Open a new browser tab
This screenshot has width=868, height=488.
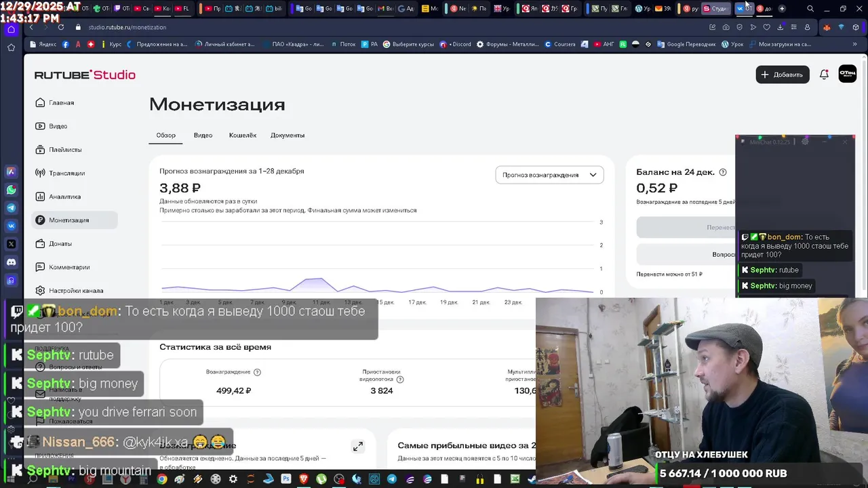782,9
